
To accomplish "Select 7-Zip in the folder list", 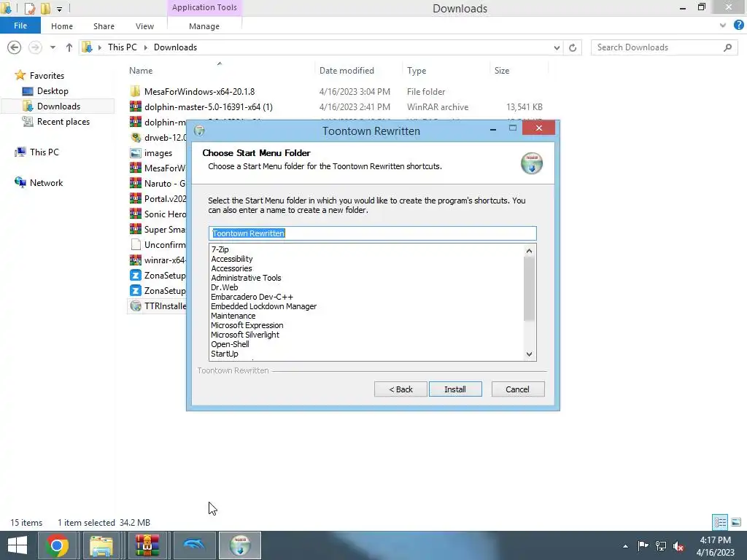I will pyautogui.click(x=220, y=249).
